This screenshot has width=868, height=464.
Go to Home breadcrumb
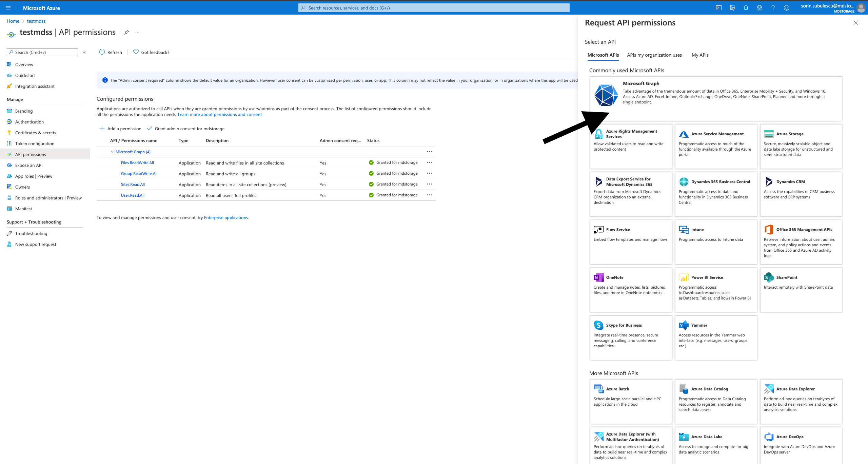pyautogui.click(x=13, y=21)
